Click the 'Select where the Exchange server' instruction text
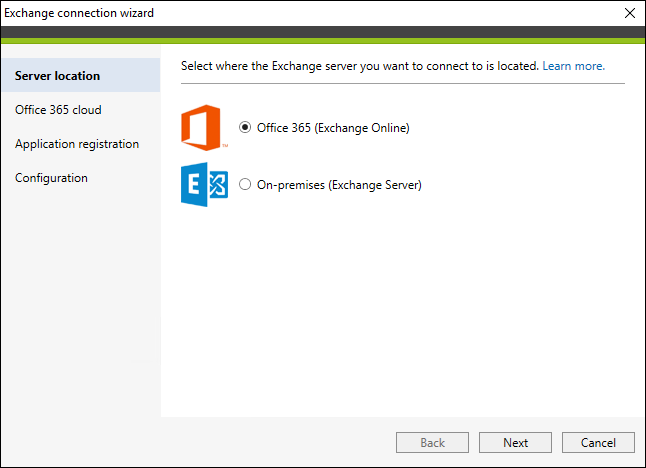The image size is (646, 468). click(360, 66)
